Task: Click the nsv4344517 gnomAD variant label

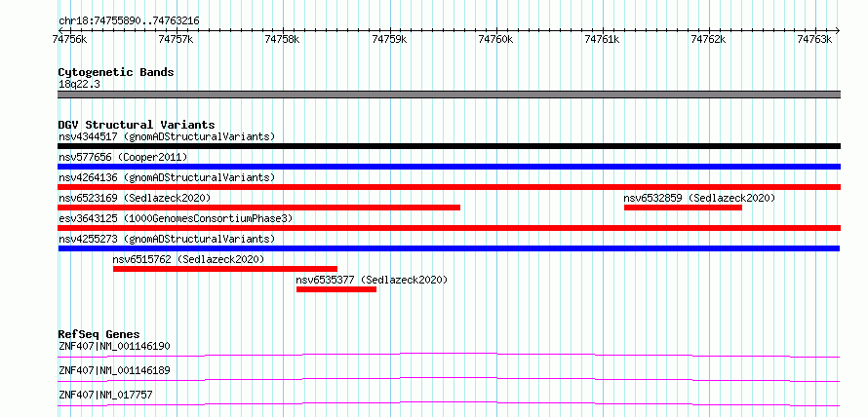Action: click(167, 136)
